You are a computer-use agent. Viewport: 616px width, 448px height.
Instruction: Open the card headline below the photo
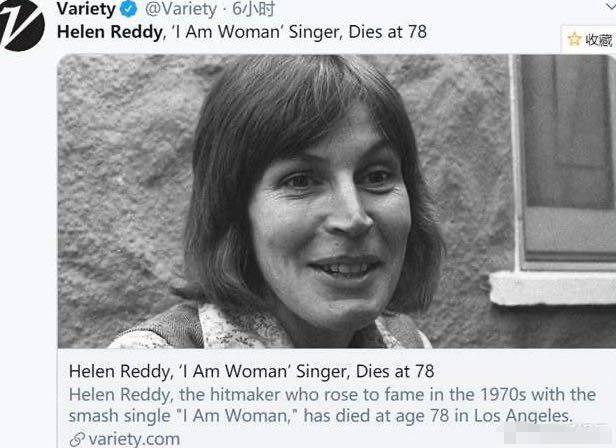pyautogui.click(x=251, y=371)
